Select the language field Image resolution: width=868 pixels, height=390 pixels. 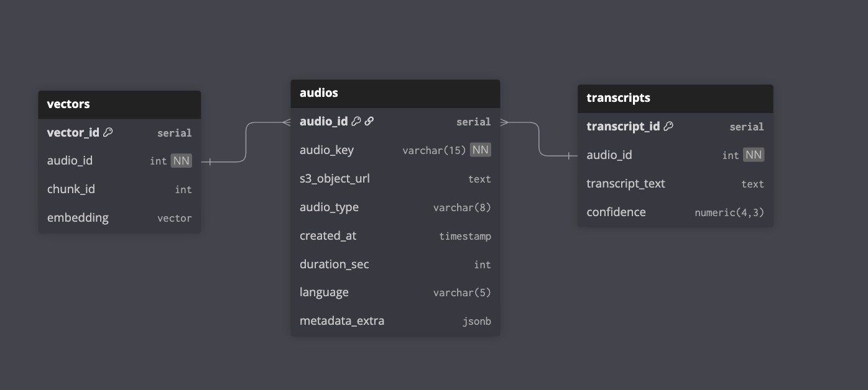pos(395,292)
